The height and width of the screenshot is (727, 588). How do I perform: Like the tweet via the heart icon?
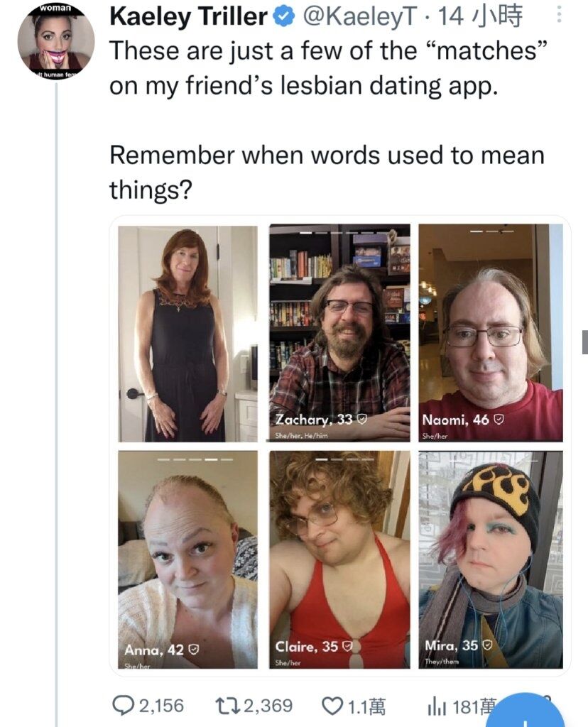[332, 706]
